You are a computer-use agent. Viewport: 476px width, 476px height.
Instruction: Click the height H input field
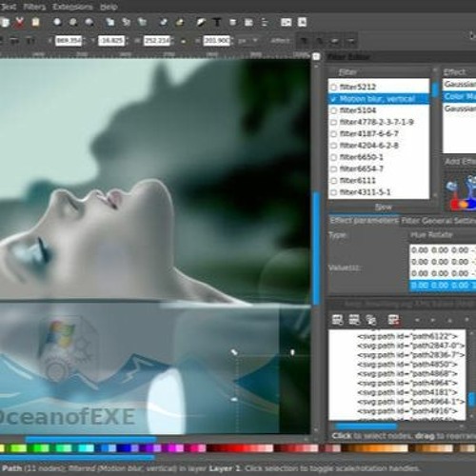[x=217, y=41]
